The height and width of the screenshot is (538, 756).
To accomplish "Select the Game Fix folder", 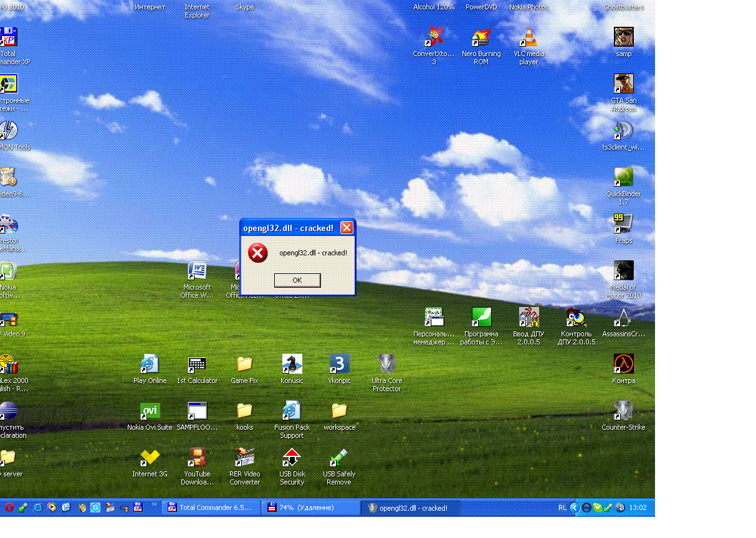I will pyautogui.click(x=244, y=369).
